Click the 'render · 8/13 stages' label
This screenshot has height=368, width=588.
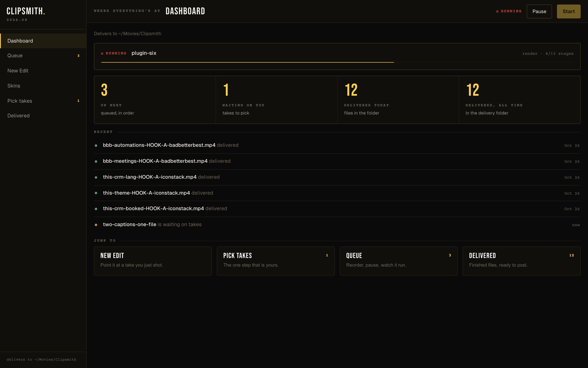coord(548,53)
